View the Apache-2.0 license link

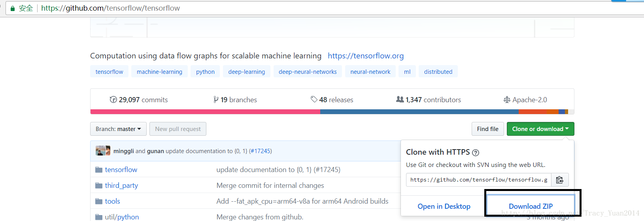[x=525, y=100]
